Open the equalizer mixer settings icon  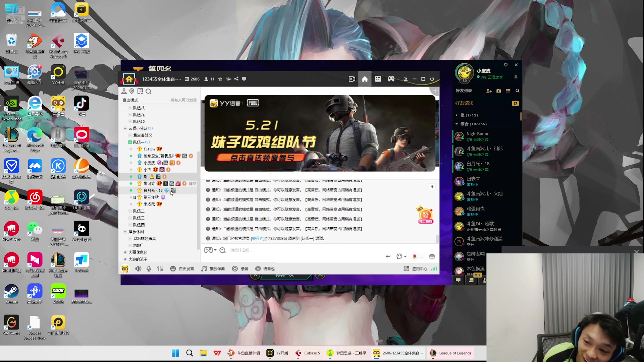coord(160,268)
